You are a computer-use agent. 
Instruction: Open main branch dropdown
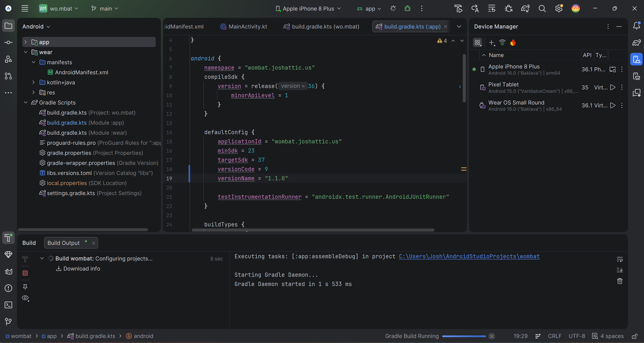pyautogui.click(x=105, y=9)
